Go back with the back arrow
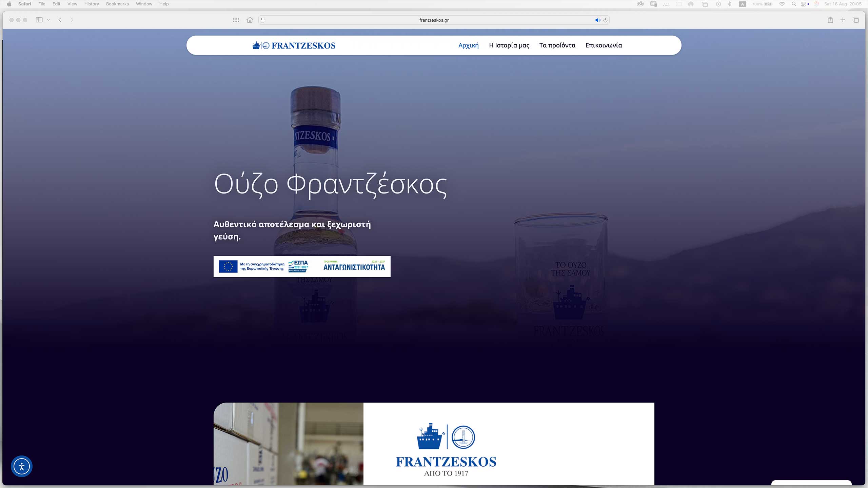Screen dimensions: 868x488 point(60,20)
